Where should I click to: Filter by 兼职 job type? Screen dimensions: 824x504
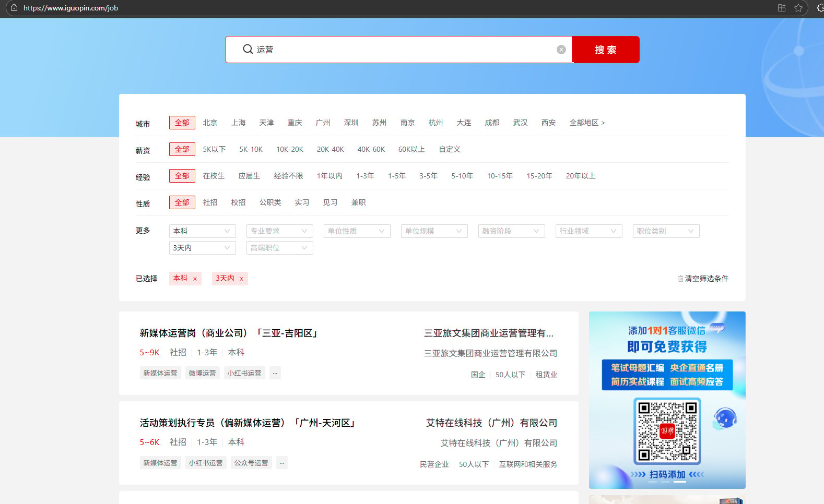[359, 202]
